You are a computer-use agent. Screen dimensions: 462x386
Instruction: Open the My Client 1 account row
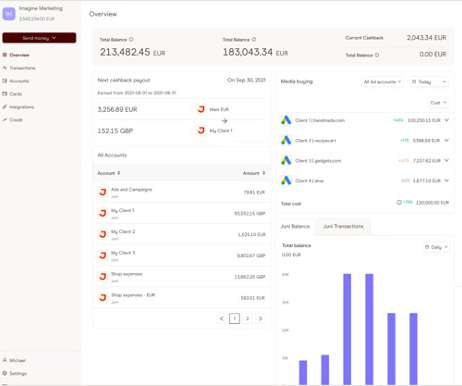[x=181, y=213]
